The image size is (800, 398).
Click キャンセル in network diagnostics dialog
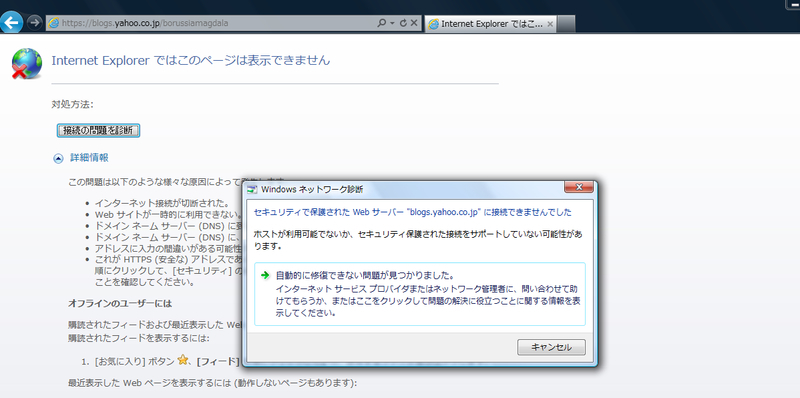click(551, 347)
